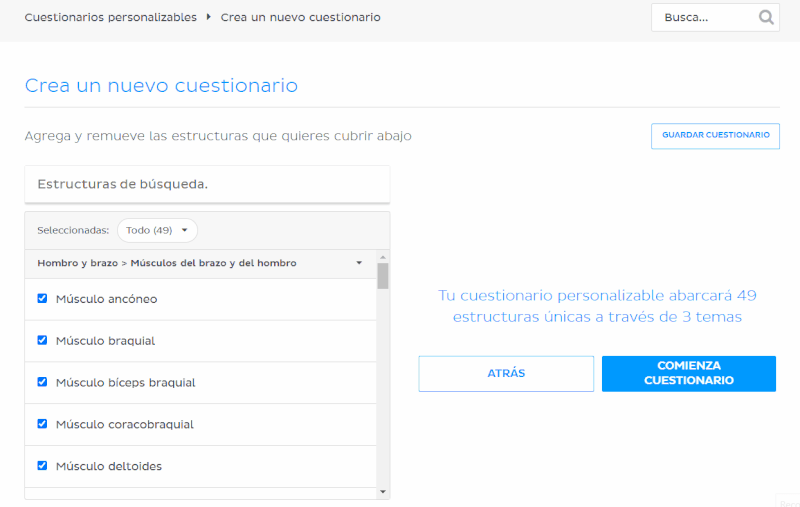Click the Crea un nuevo cuestionario breadcrumb
800x507 pixels.
tap(301, 17)
